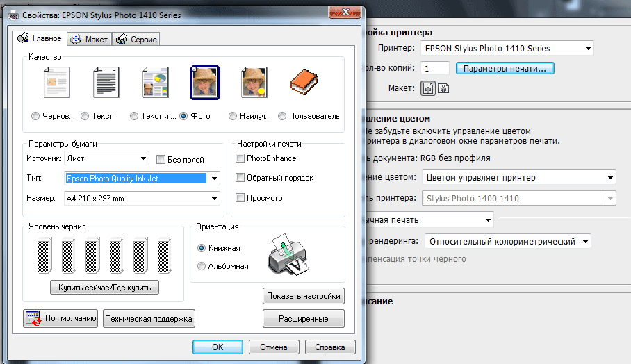Enable the Черновик quality radio button
The height and width of the screenshot is (364, 631).
35,116
